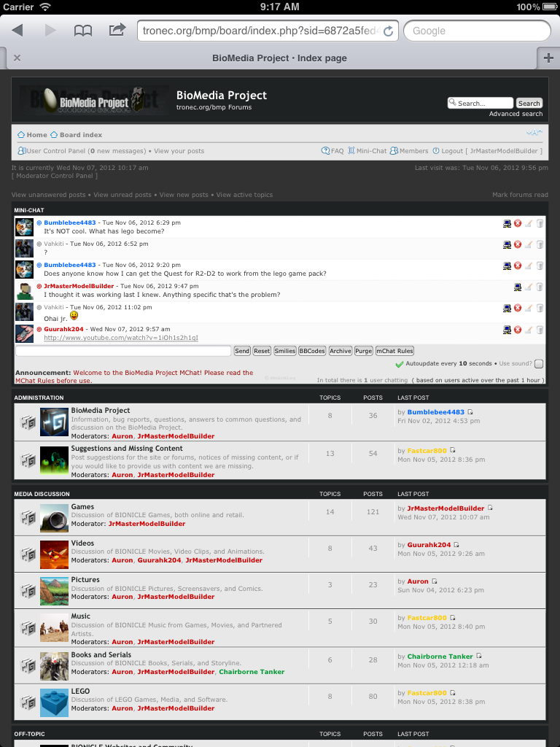Screen dimensions: 560x747
Task: Click View your posts link
Action: pos(179,151)
